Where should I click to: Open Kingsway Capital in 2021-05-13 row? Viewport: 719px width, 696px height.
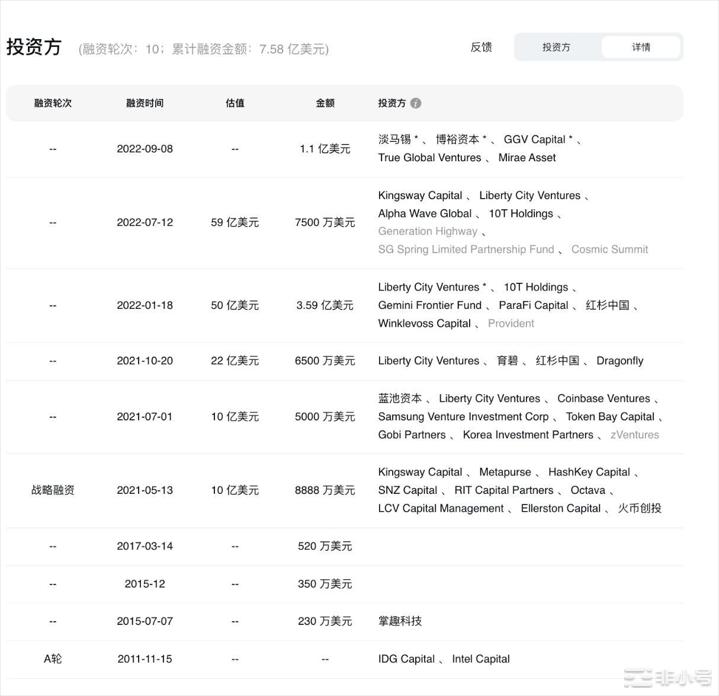[x=420, y=472]
